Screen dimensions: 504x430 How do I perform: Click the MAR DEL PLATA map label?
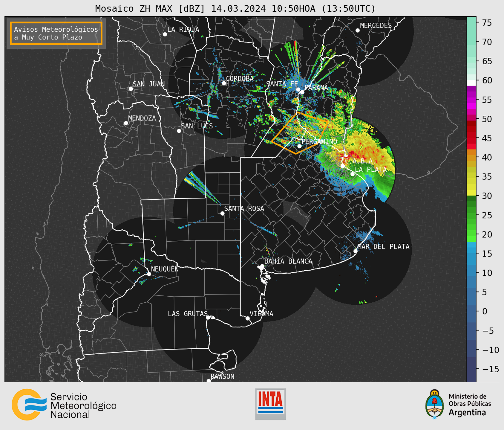point(383,247)
